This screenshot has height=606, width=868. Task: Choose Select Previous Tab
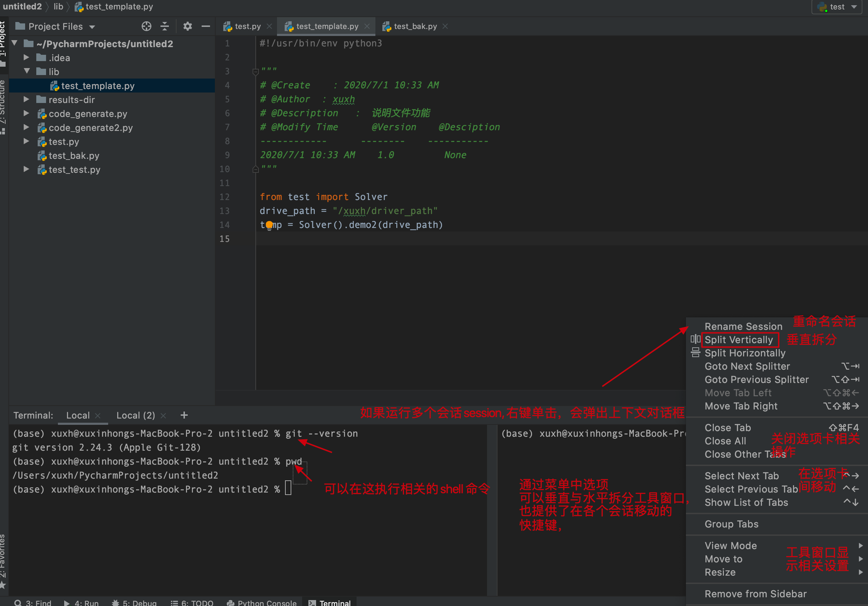(777, 489)
